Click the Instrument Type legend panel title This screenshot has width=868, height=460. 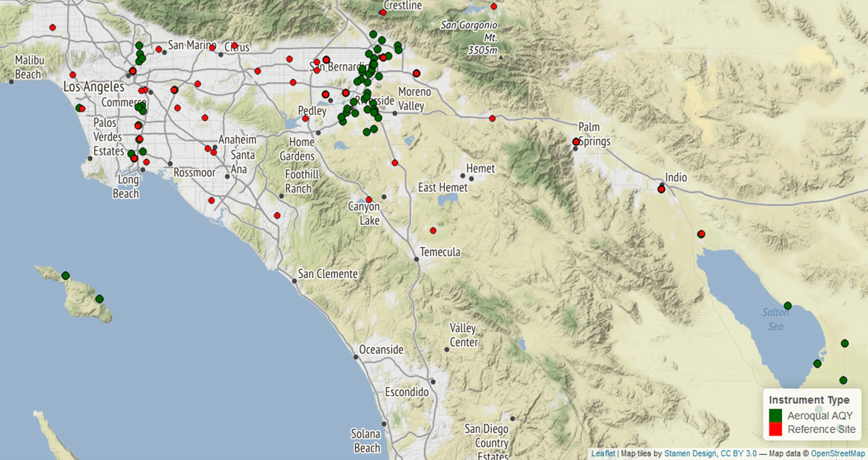(811, 400)
